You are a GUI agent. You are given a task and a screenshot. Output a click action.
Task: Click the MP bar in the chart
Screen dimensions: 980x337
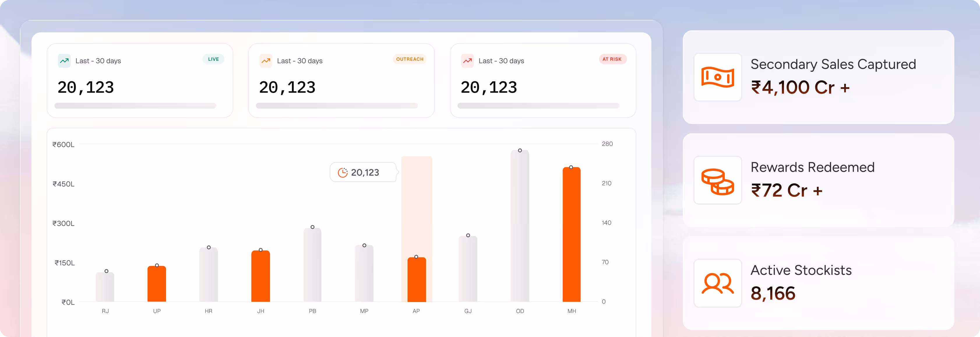tap(364, 273)
